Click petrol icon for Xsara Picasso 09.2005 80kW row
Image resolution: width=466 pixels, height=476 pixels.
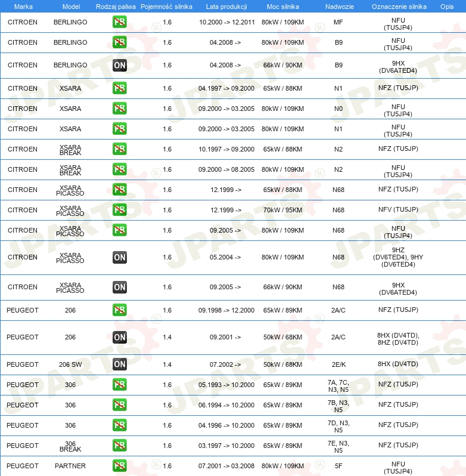tap(119, 230)
